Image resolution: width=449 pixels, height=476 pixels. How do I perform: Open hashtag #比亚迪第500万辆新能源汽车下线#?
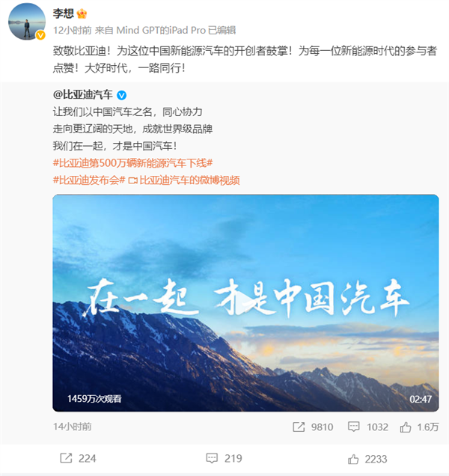click(133, 163)
